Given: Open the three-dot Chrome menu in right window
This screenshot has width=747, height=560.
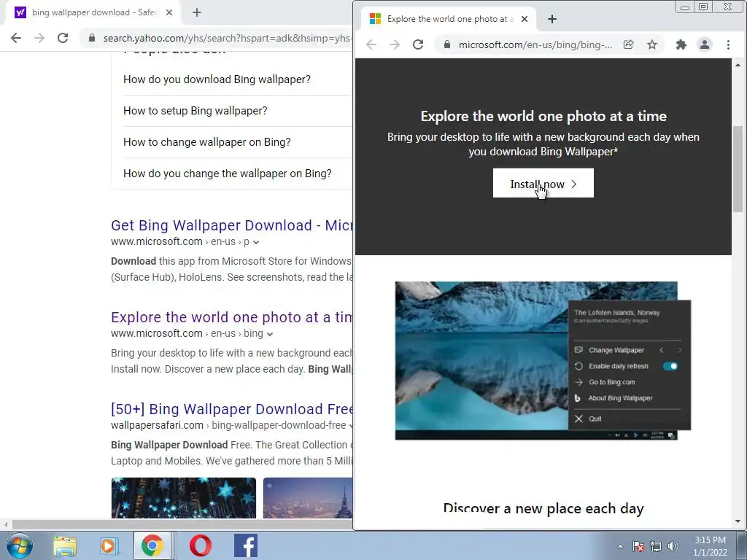Looking at the screenshot, I should point(728,44).
